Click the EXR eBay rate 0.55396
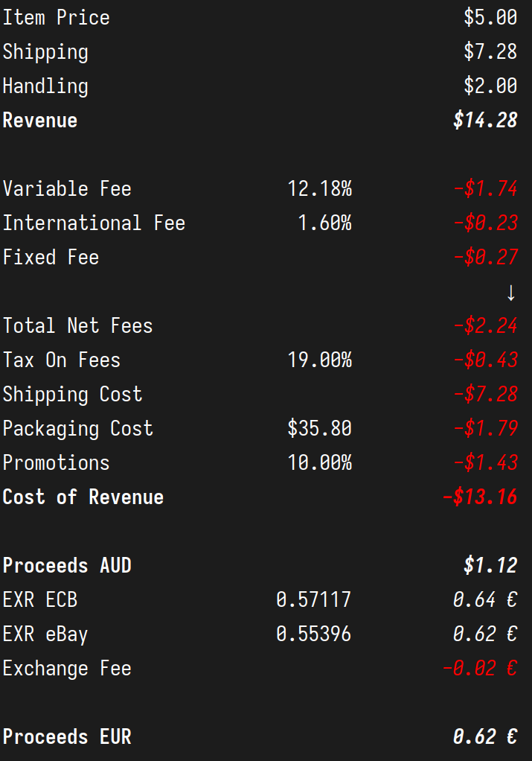The width and height of the screenshot is (532, 761). pyautogui.click(x=313, y=634)
